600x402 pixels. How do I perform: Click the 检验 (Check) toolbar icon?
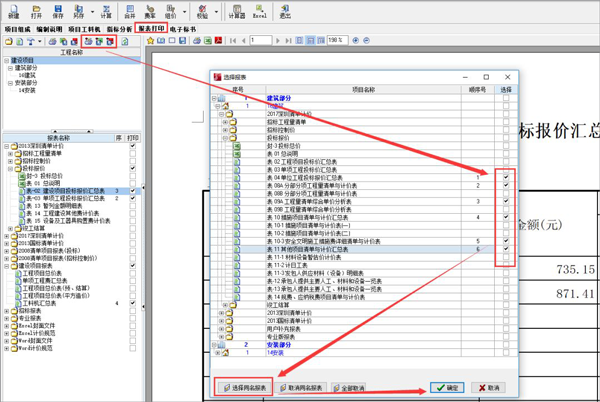pyautogui.click(x=203, y=11)
